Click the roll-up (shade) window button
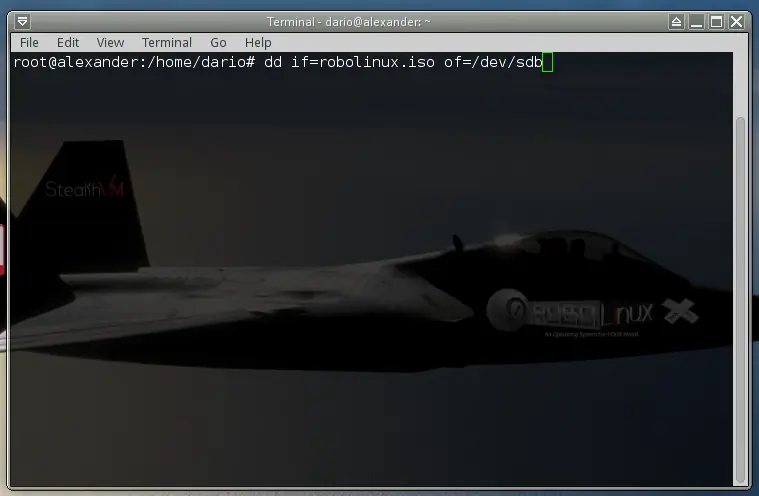 pyautogui.click(x=676, y=22)
